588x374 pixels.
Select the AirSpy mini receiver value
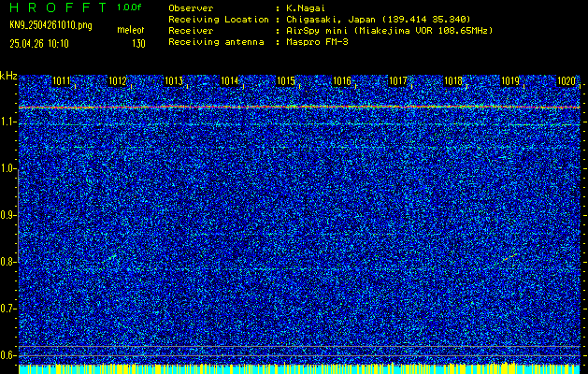pos(390,31)
